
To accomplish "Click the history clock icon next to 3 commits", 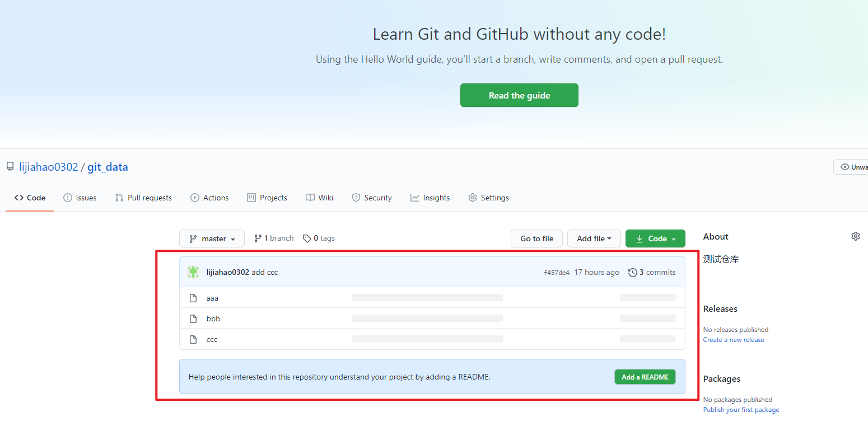I will click(x=632, y=273).
